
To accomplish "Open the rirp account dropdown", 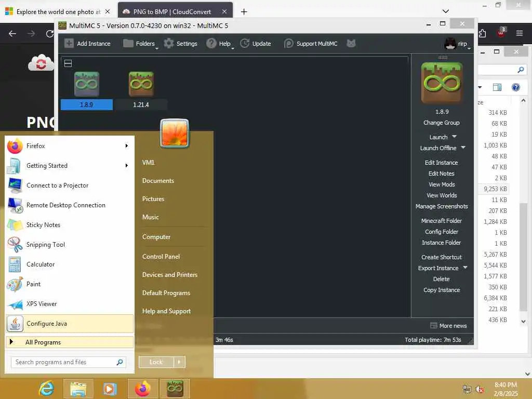I will click(457, 44).
